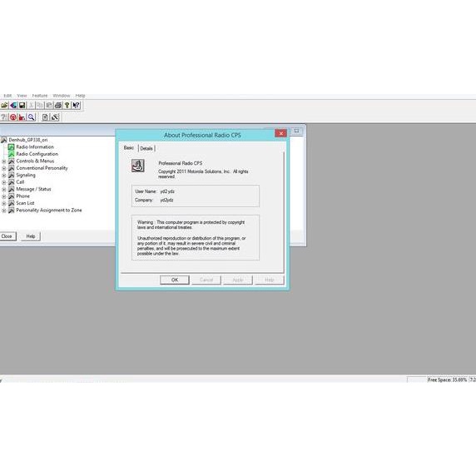Screen dimensions: 476x476
Task: Click OK in the About dialog
Action: coord(175,280)
